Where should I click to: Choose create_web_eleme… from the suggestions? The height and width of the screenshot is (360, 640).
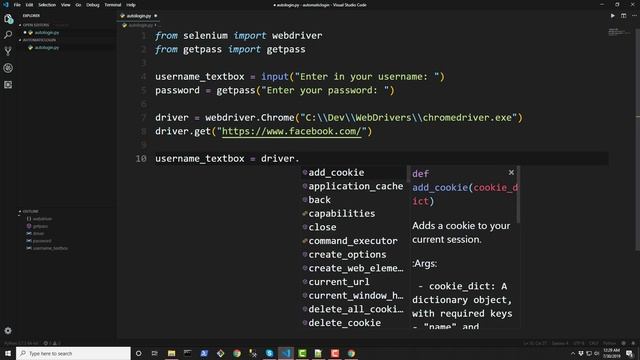click(x=353, y=269)
